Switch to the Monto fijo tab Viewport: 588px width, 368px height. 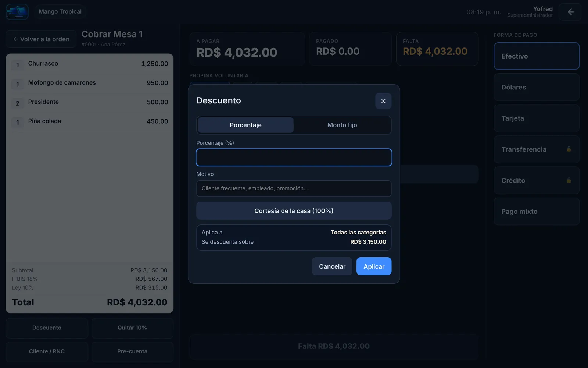pos(342,125)
